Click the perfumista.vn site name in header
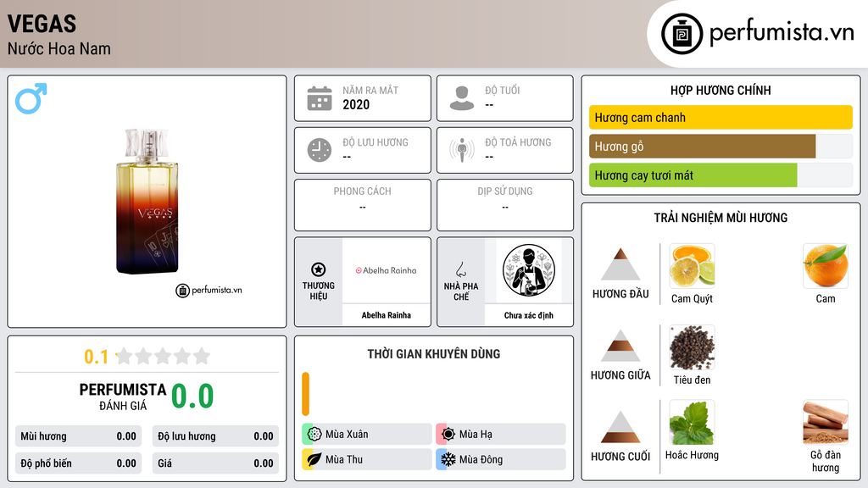This screenshot has height=488, width=868. pyautogui.click(x=782, y=32)
